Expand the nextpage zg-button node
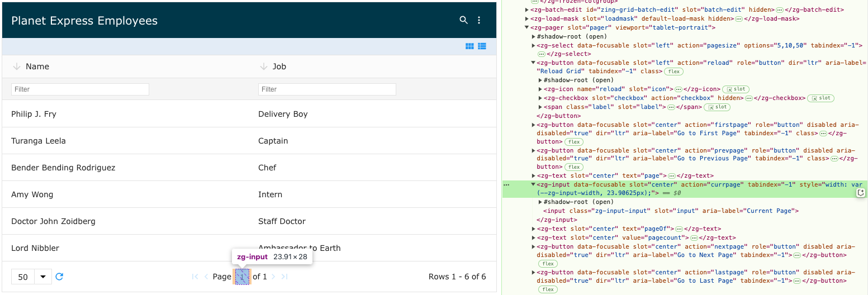Viewport: 868px width, 295px height. (533, 246)
